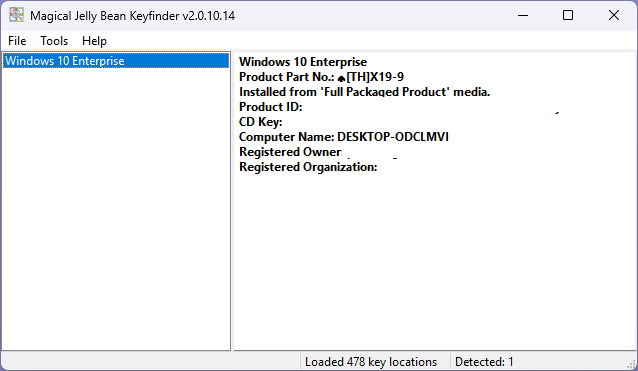This screenshot has height=371, width=638.
Task: Click 'Loaded 478 key locations' status text
Action: point(371,362)
